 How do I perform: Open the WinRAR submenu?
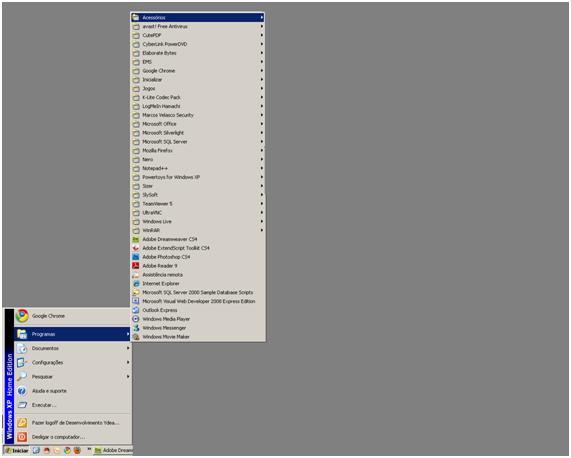pos(198,230)
